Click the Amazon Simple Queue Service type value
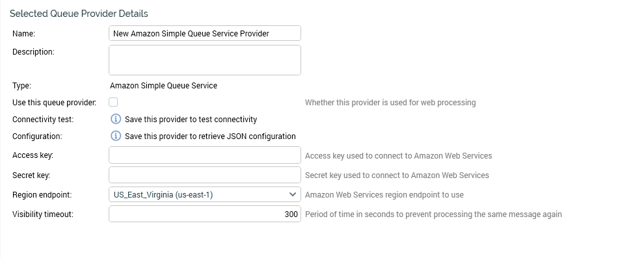644x258 pixels. (163, 86)
